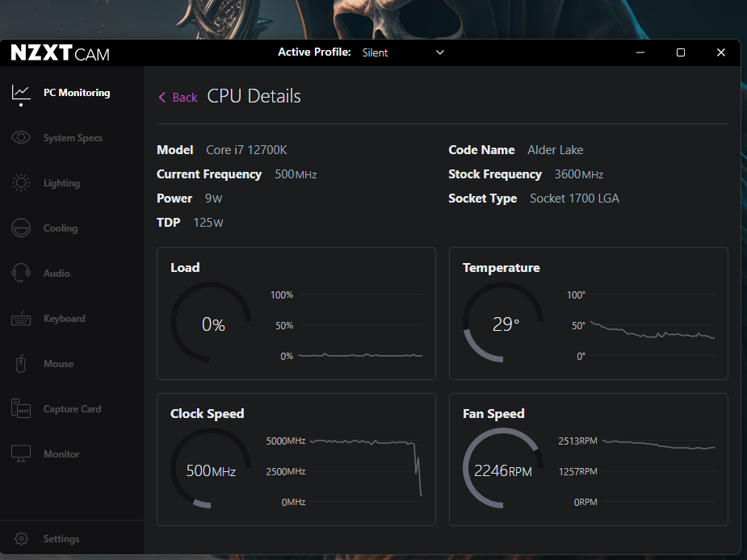This screenshot has height=560, width=747.
Task: Click the Load percentage gauge
Action: [211, 324]
